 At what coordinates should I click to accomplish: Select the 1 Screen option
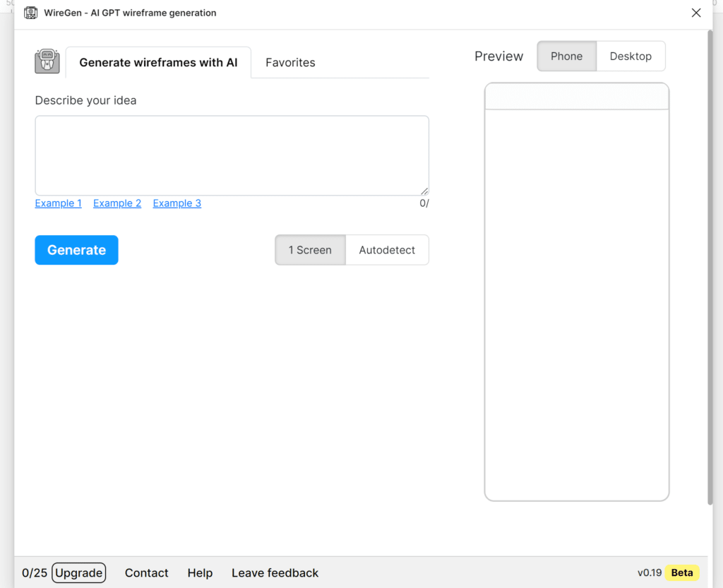pyautogui.click(x=311, y=250)
